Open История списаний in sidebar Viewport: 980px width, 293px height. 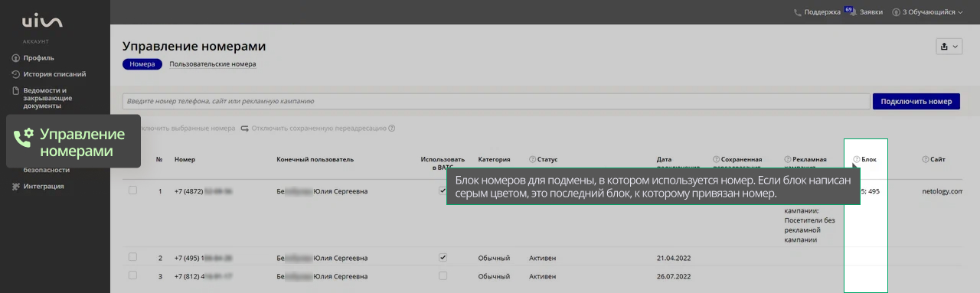coord(54,74)
